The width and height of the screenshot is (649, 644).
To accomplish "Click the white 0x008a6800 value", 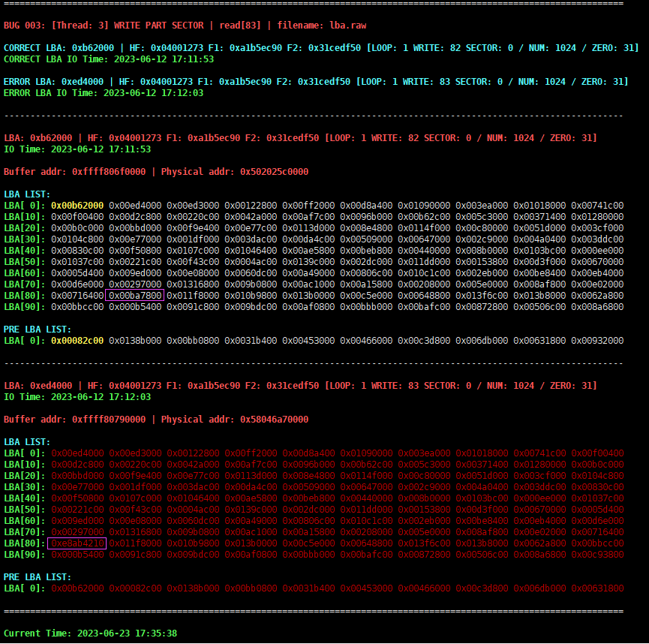I will 597,306.
